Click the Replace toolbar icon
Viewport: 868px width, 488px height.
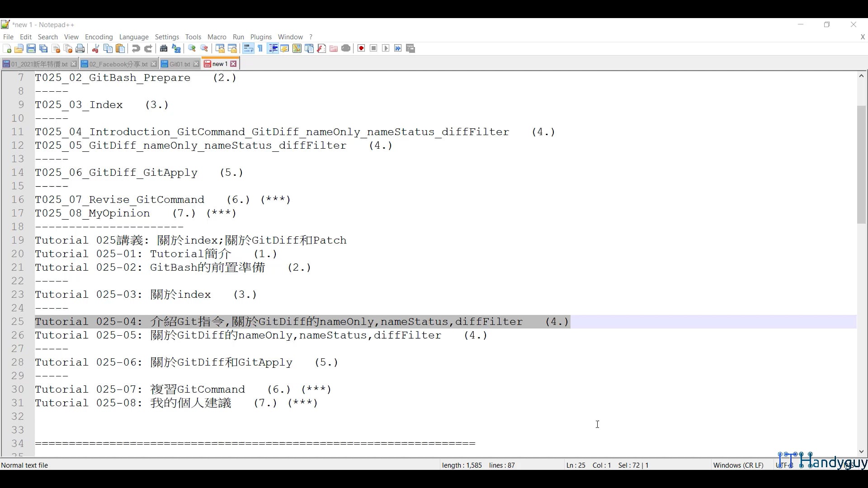[176, 48]
